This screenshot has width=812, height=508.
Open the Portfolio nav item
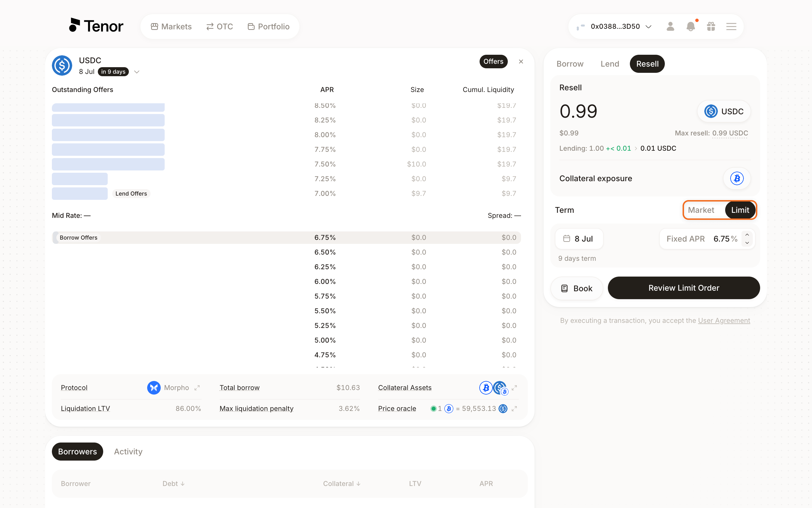tap(268, 27)
